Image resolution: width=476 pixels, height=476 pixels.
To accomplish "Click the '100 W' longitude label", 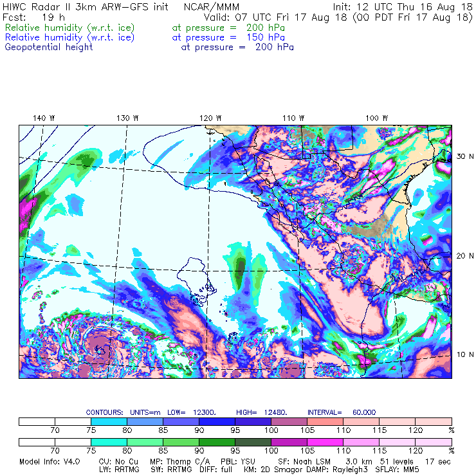I will click(x=377, y=118).
